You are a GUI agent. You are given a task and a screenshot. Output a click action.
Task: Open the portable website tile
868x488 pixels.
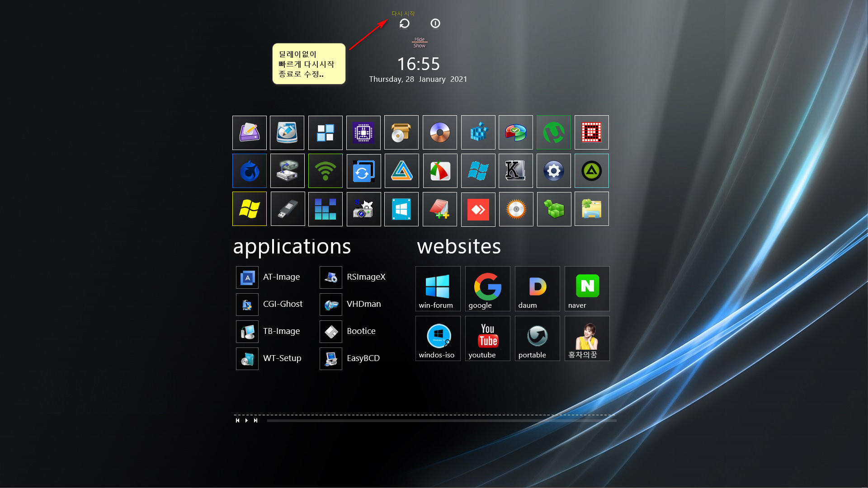click(538, 338)
